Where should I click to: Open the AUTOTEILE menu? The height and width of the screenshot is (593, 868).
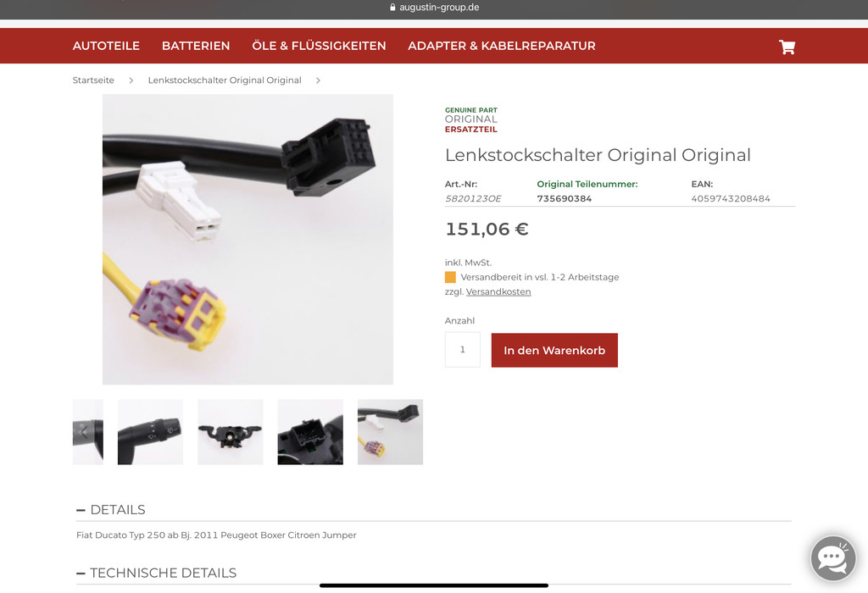coord(106,46)
